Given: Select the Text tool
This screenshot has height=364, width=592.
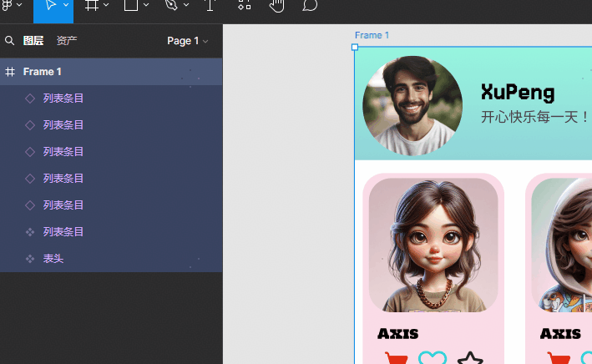Looking at the screenshot, I should (210, 4).
